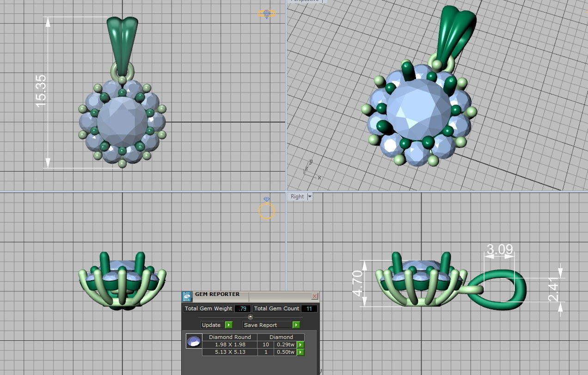Click the Right viewport title label
This screenshot has width=588, height=375.
[297, 197]
